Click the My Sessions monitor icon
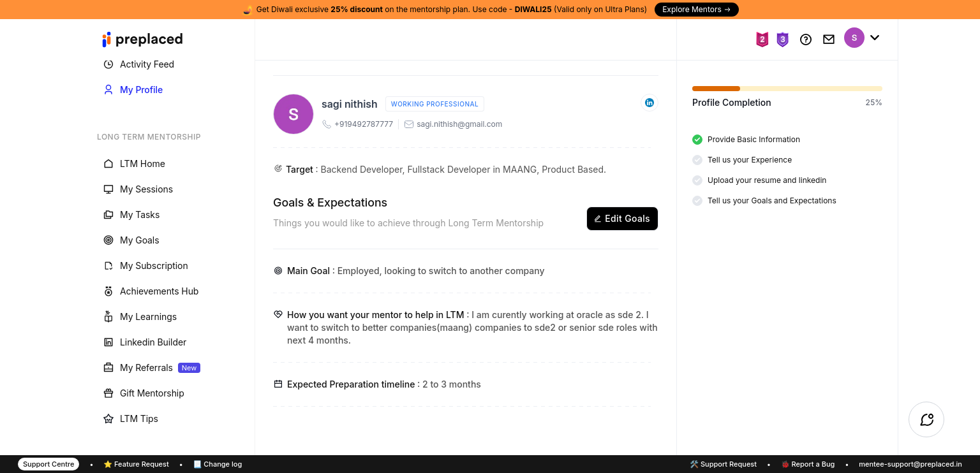 (x=108, y=189)
